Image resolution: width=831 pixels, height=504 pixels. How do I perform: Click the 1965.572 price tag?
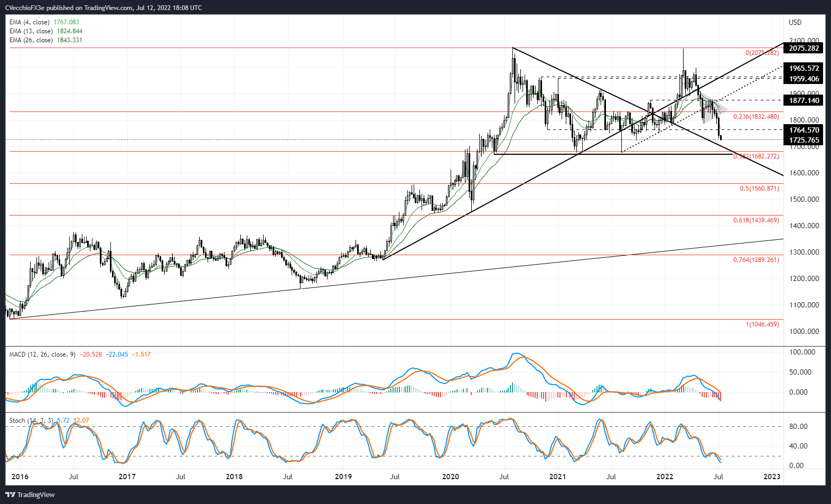pos(804,68)
